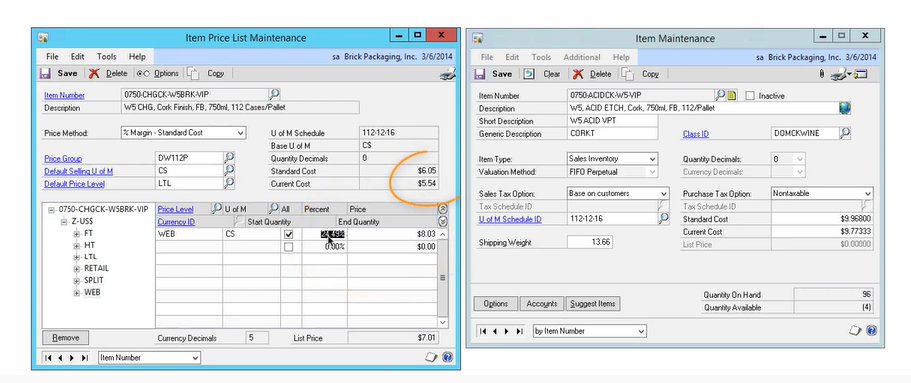The width and height of the screenshot is (911, 383).
Task: Click Shipping Weight field
Action: [x=589, y=242]
